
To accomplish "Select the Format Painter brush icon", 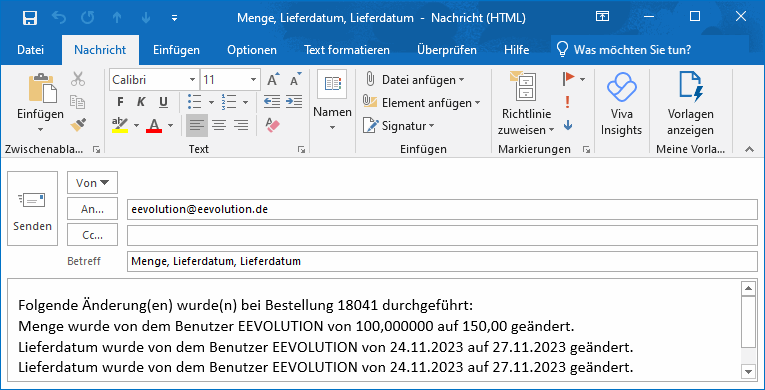I will tap(78, 124).
